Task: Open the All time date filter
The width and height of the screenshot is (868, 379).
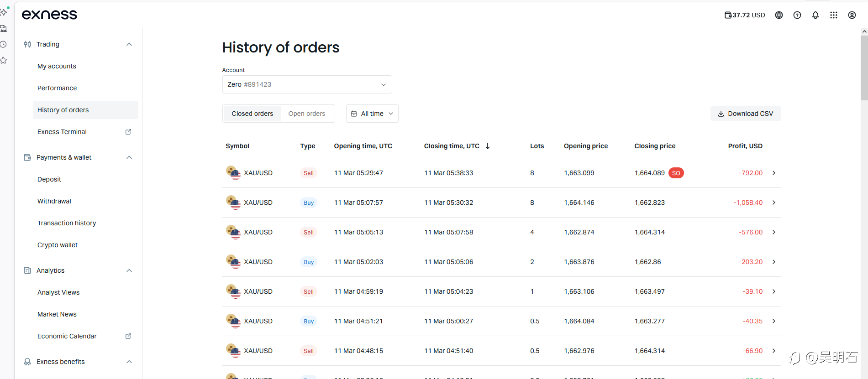Action: pyautogui.click(x=372, y=114)
